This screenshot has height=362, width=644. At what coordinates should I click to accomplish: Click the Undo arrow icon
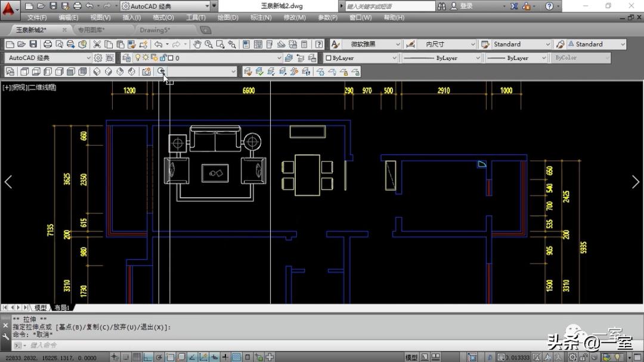pyautogui.click(x=158, y=44)
